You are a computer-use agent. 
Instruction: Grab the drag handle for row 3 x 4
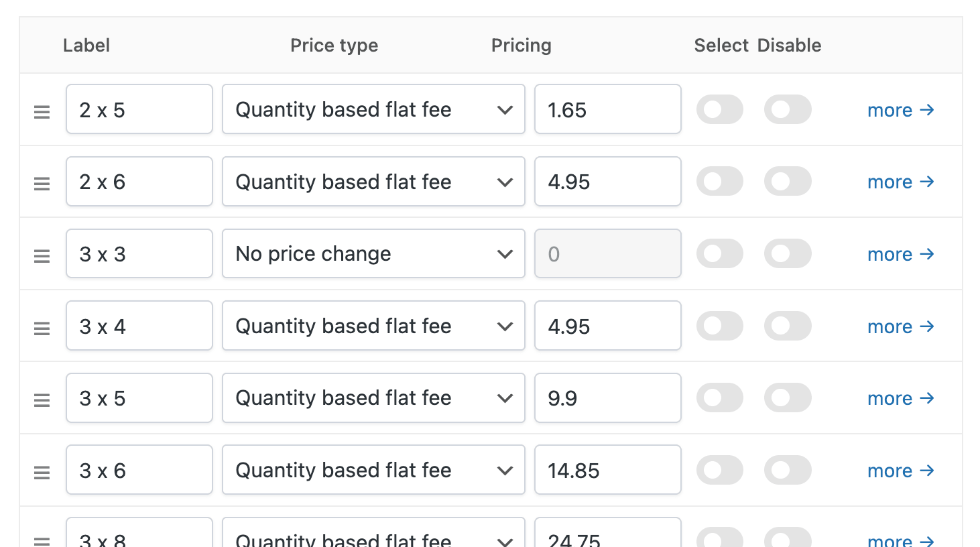click(42, 328)
